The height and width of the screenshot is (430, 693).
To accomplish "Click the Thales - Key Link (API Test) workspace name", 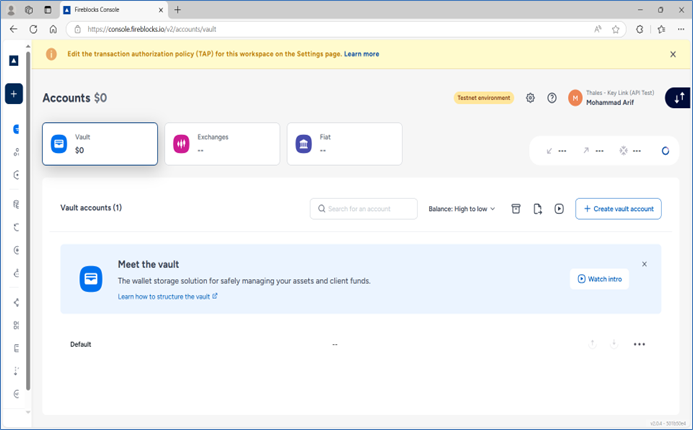I will pyautogui.click(x=620, y=93).
